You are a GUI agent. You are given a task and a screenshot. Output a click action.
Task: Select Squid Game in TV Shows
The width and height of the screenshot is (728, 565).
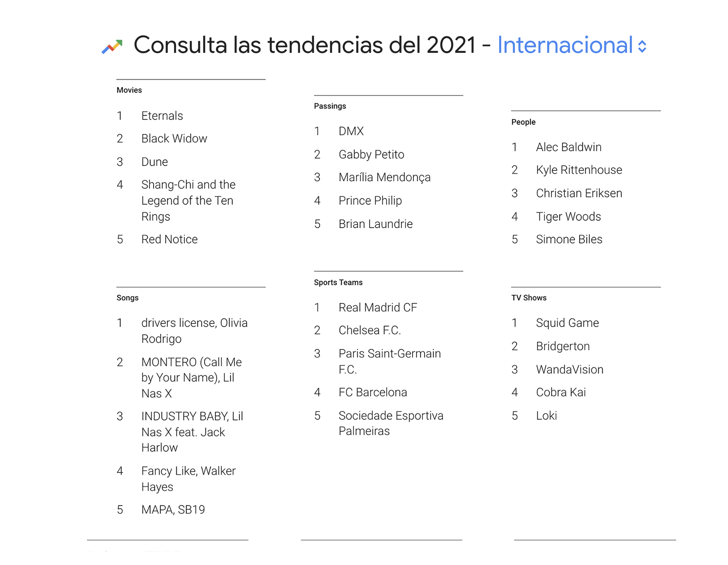567,322
